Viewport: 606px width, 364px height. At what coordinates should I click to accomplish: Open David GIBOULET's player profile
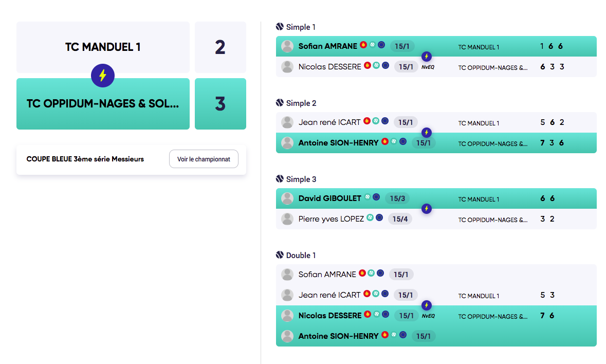329,198
